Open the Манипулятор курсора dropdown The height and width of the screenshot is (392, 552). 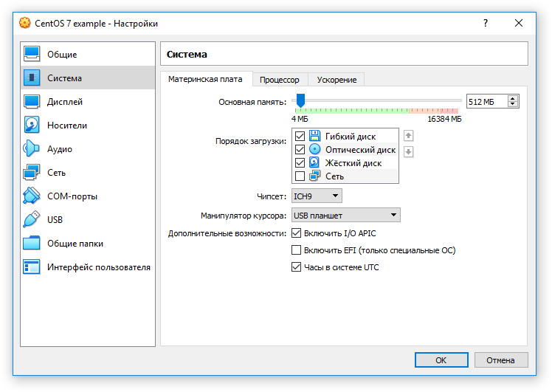tap(345, 216)
